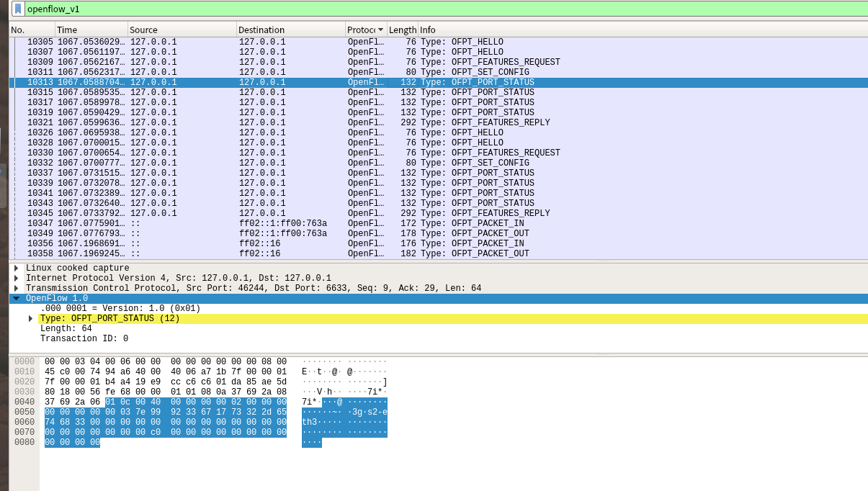Image resolution: width=868 pixels, height=491 pixels.
Task: Sort packets by the No. column header
Action: 32,30
